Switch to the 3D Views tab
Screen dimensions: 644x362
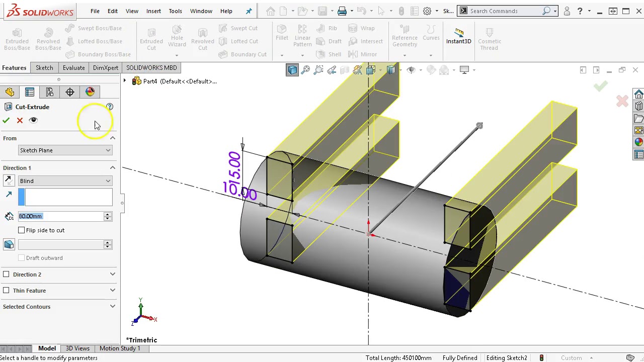(x=77, y=348)
